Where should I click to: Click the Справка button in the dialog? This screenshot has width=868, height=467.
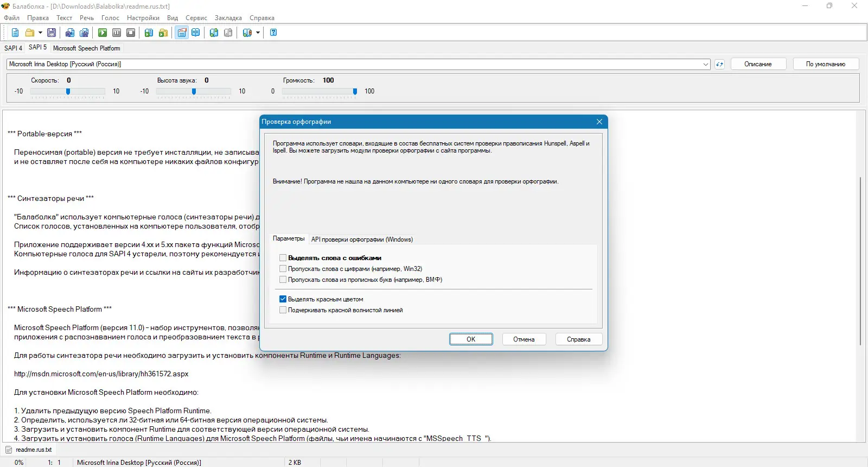click(x=578, y=339)
